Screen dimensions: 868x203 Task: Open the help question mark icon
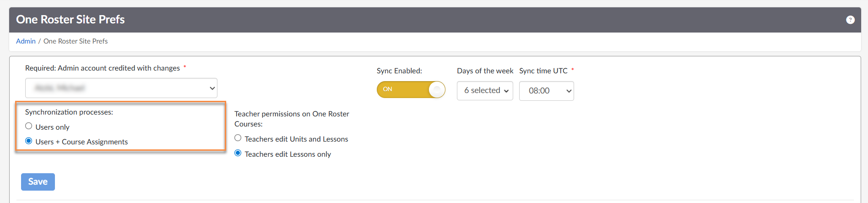click(x=850, y=20)
